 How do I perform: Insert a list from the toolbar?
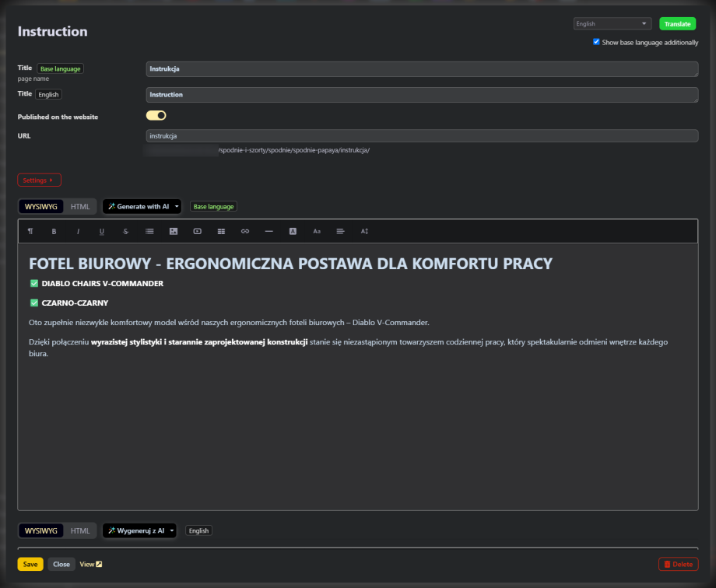click(149, 232)
